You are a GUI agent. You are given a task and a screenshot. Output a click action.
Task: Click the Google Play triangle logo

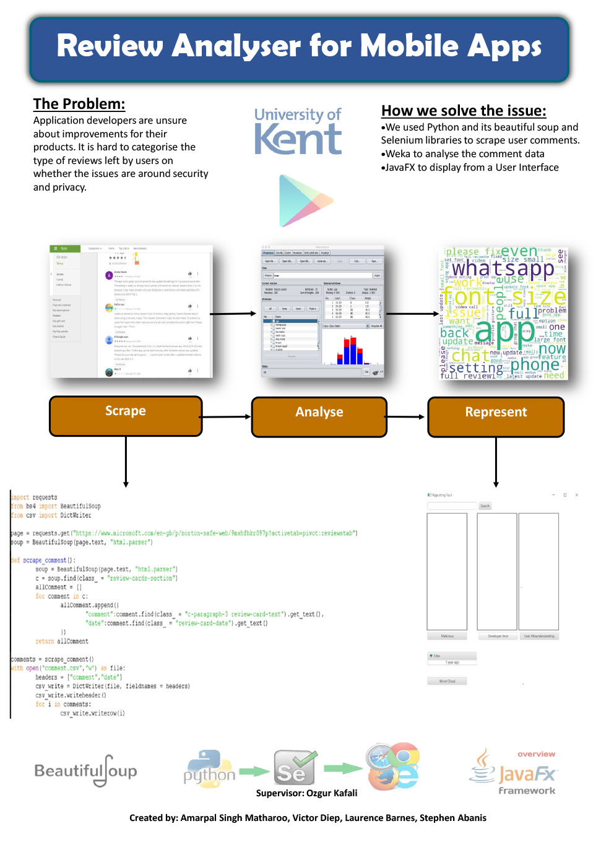point(306,200)
